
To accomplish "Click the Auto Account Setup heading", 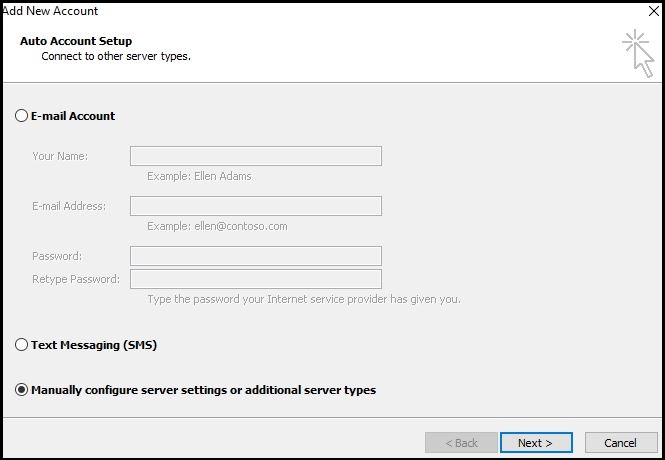I will [x=76, y=41].
